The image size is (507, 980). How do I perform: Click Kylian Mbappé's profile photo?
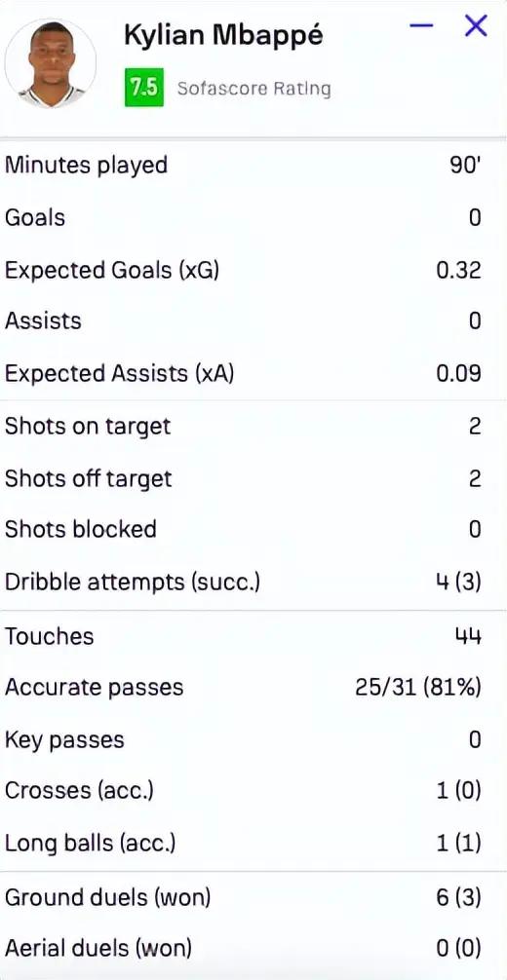click(50, 63)
